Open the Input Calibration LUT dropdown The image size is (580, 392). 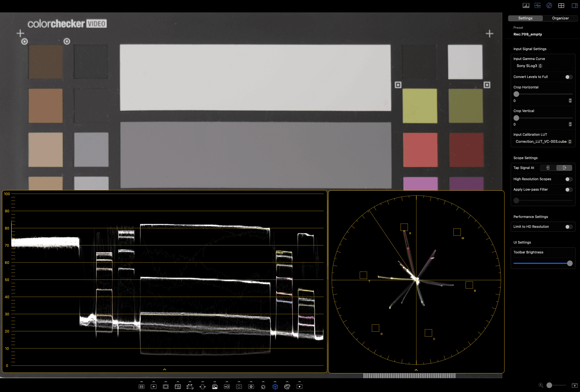[x=543, y=142]
